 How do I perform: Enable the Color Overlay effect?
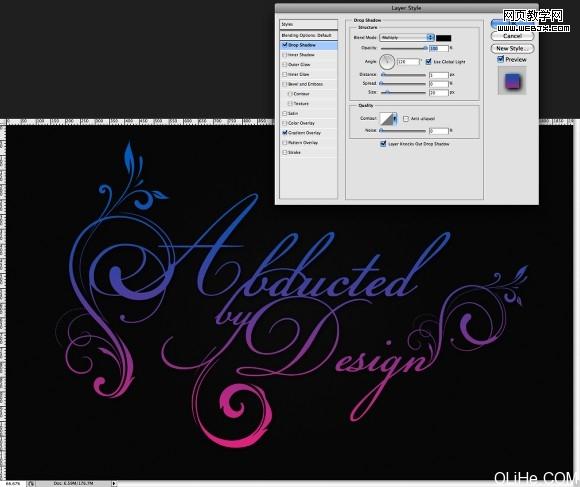[284, 123]
